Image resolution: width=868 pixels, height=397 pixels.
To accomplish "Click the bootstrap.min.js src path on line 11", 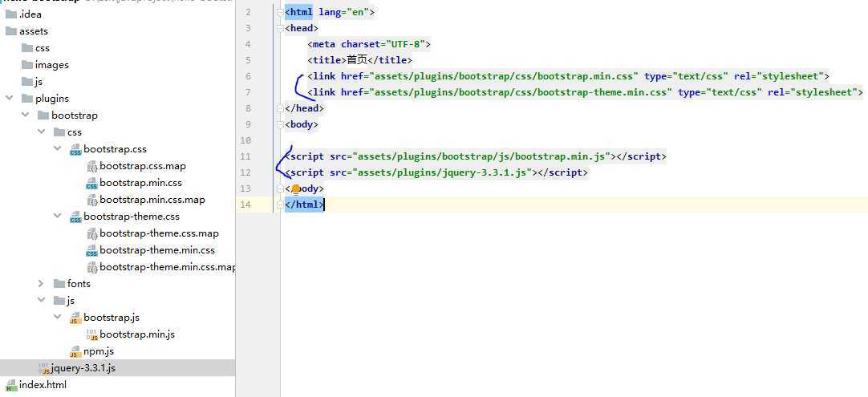I will [x=481, y=156].
